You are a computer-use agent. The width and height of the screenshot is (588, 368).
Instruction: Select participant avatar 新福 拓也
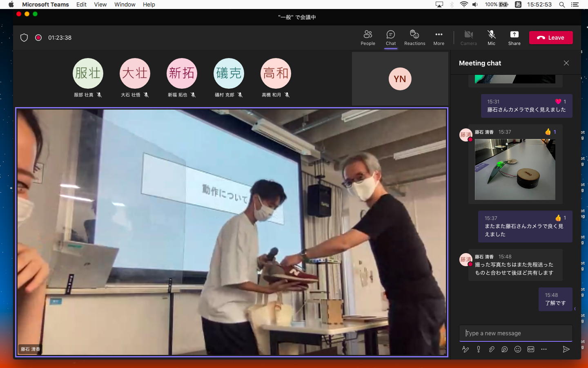coord(182,73)
